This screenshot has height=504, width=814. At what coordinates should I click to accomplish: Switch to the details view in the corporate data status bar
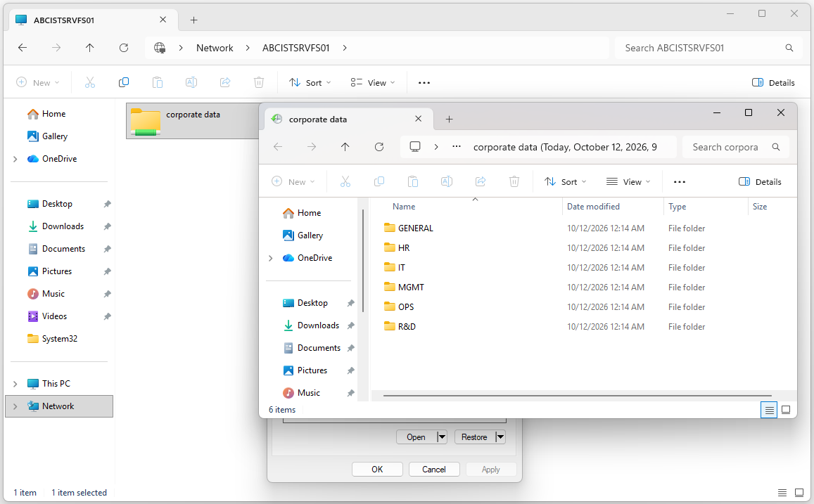click(x=769, y=410)
